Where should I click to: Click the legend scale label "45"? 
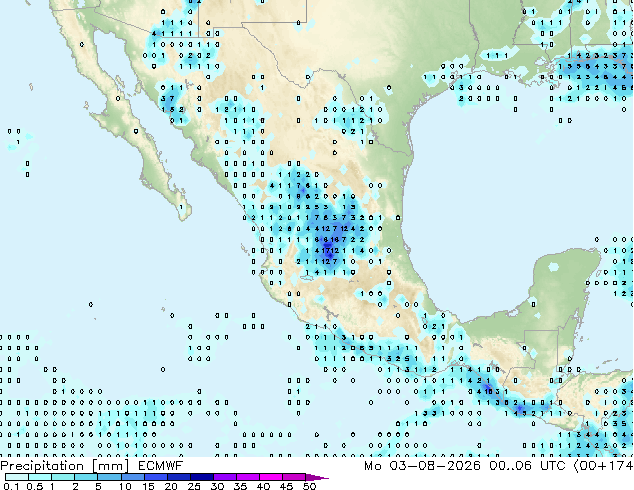pos(286,486)
